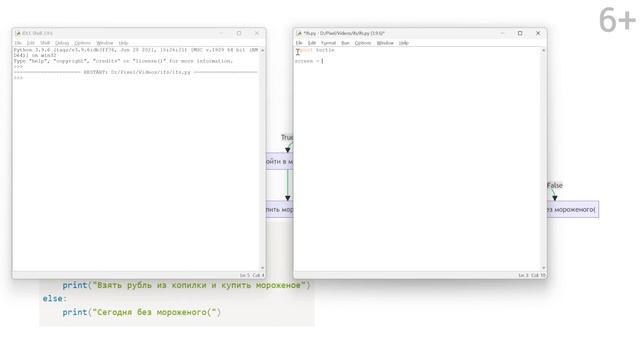Click the 'else:' line in code snippet
This screenshot has width=640, height=360.
click(x=55, y=299)
